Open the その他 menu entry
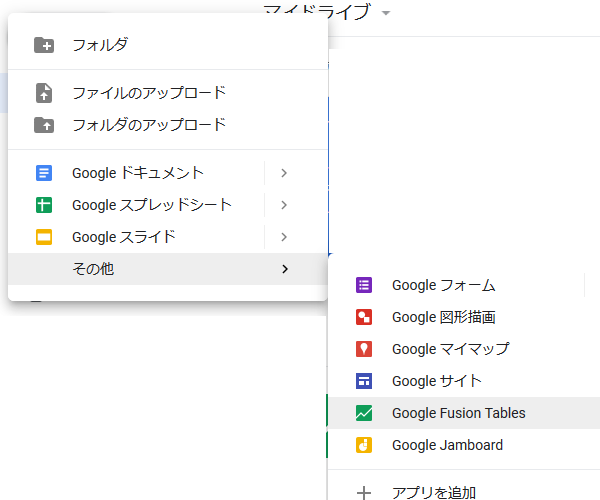This screenshot has height=500, width=600. (x=168, y=269)
